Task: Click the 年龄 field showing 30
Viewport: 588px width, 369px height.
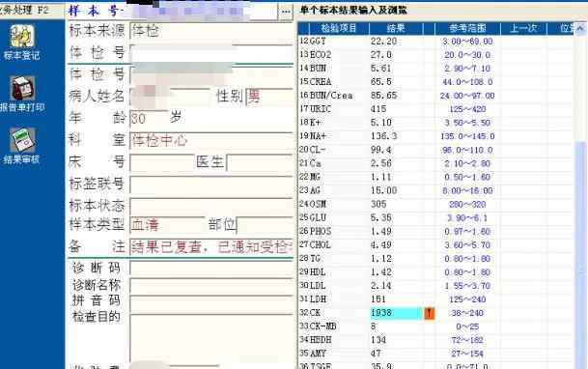Action: point(149,119)
